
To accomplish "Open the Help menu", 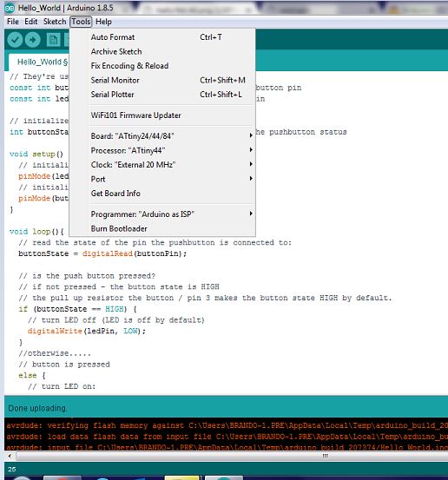I will click(x=103, y=22).
